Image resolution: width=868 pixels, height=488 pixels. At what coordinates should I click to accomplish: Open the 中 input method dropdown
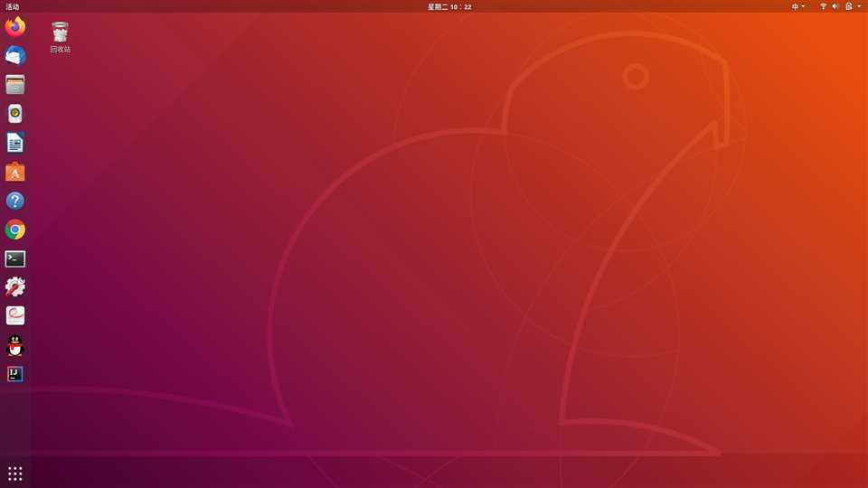coord(797,6)
